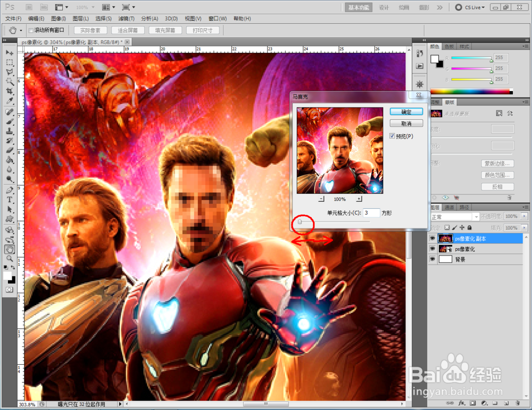Click the 实际像素 button
532x410 pixels.
pyautogui.click(x=90, y=30)
